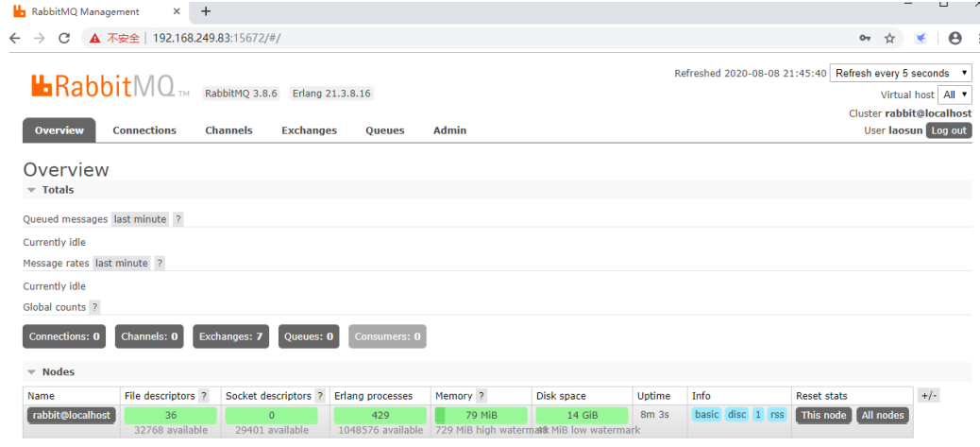Click the Socket descriptors help question mark
Screen dimensions: 980x447
(x=319, y=396)
